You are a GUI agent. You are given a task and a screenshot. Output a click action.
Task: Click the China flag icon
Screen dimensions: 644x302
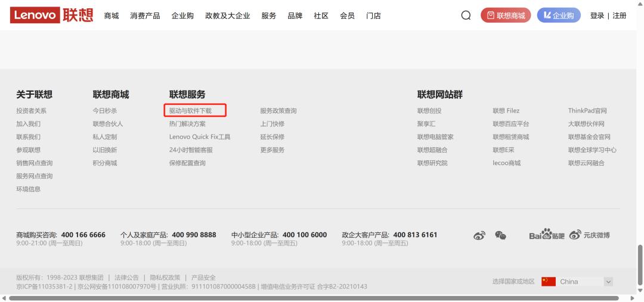pyautogui.click(x=549, y=282)
